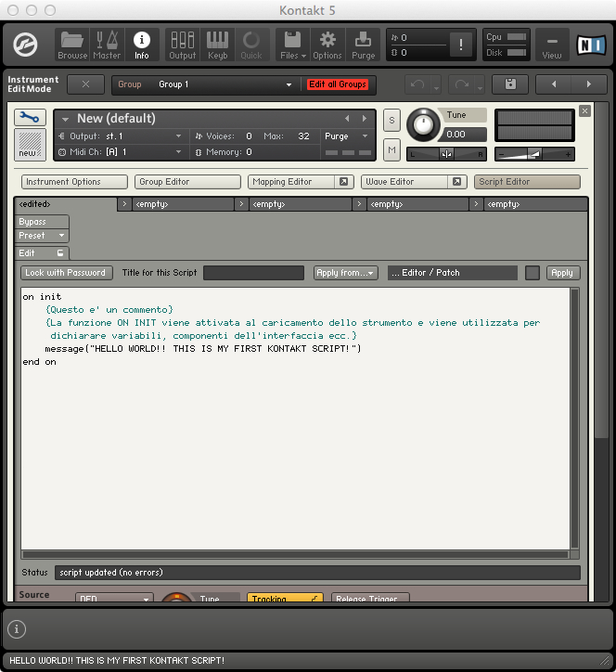Viewport: 616px width, 672px height.
Task: Adjust the Tune knob
Action: pyautogui.click(x=423, y=125)
